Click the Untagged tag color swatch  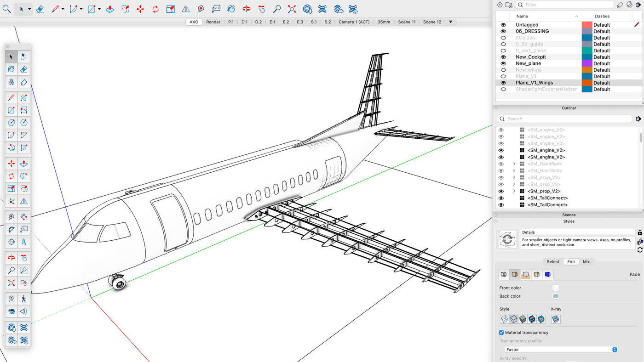point(587,25)
